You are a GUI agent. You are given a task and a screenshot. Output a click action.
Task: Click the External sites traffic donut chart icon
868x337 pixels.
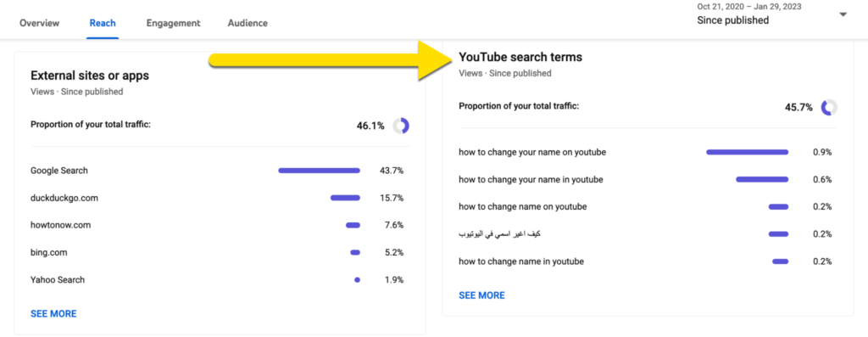click(401, 126)
